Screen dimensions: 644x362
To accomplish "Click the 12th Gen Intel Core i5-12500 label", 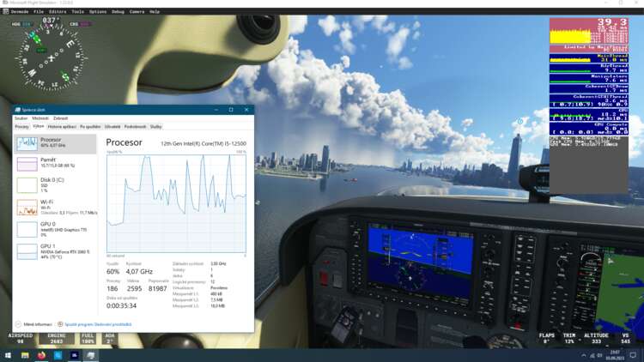I will tap(204, 143).
